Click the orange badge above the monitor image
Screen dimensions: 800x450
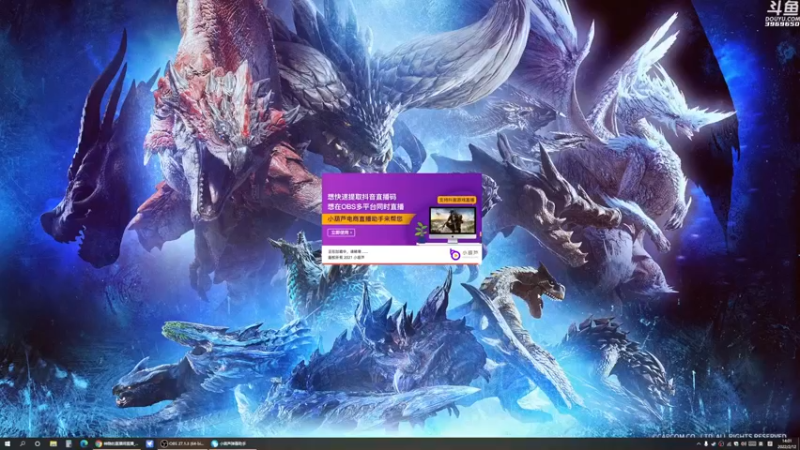coord(457,199)
